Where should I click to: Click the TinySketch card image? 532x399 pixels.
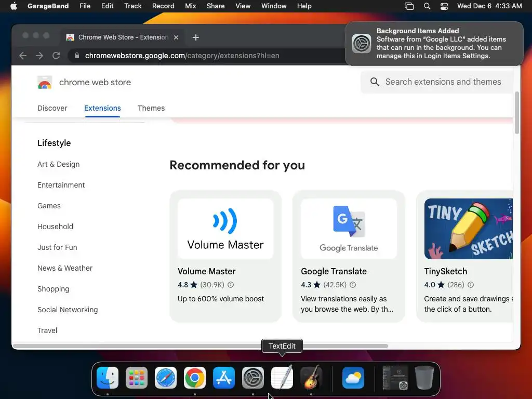[468, 229]
